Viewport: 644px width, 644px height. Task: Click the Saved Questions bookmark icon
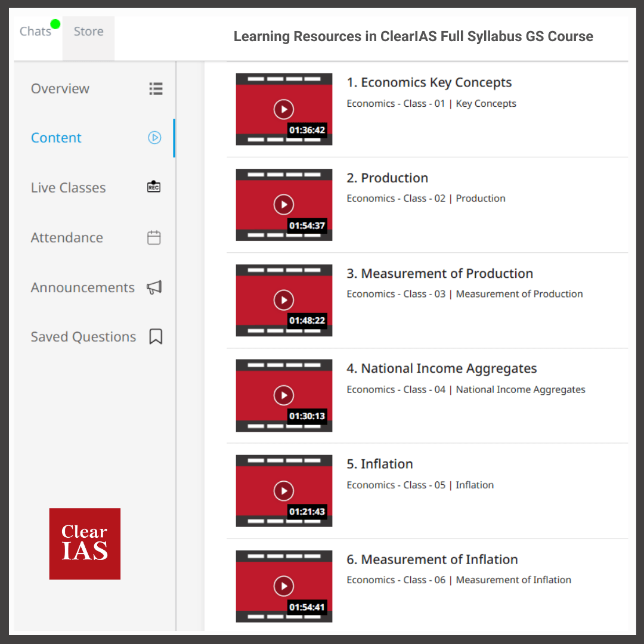coord(156,336)
